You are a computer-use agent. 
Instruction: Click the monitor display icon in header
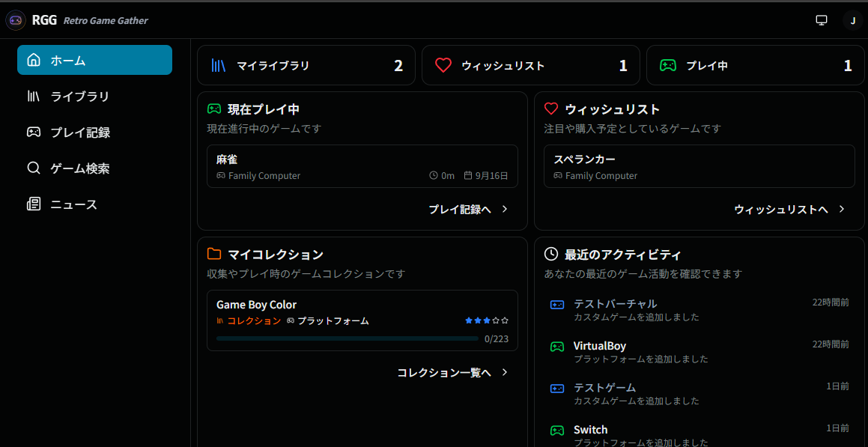point(822,20)
